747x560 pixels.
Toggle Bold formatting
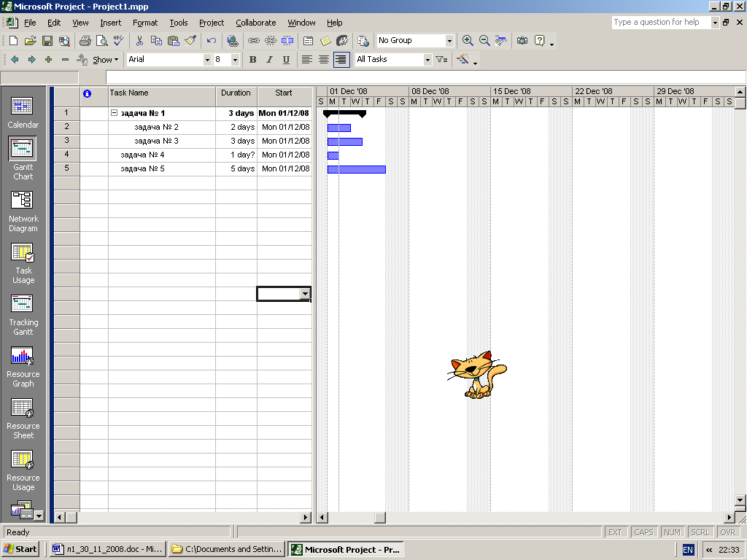point(253,60)
